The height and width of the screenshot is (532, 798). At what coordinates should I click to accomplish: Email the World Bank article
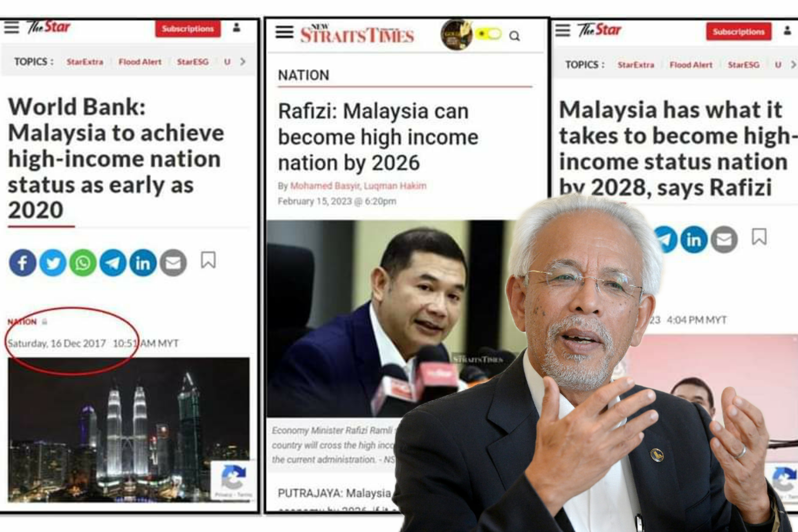coord(173,263)
